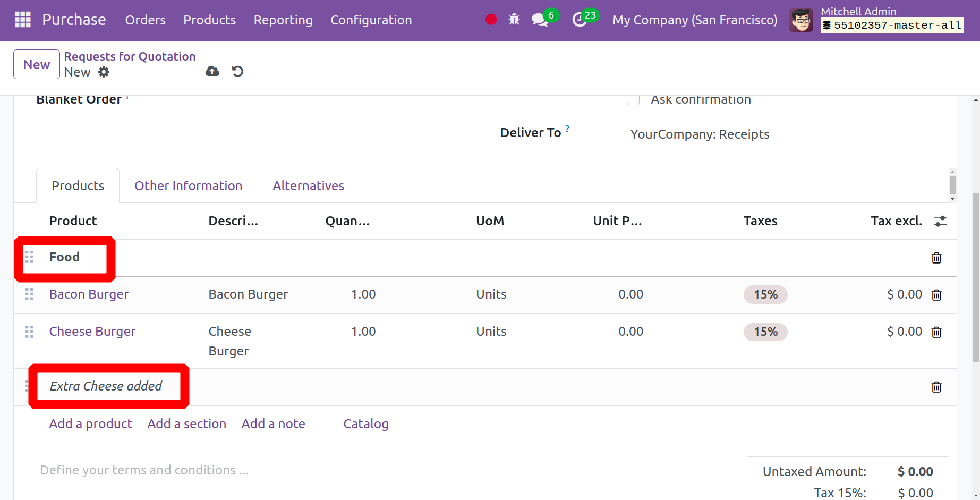
Task: Click the New button
Action: coord(37,64)
